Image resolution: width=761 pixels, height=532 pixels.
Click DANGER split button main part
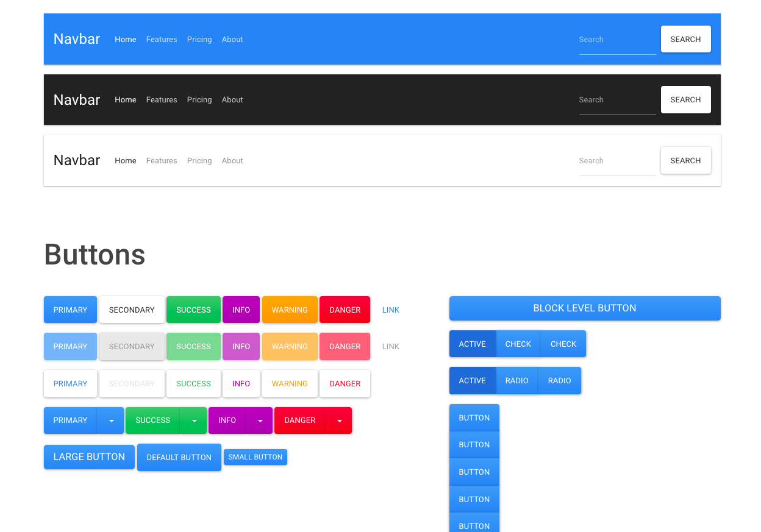(300, 420)
